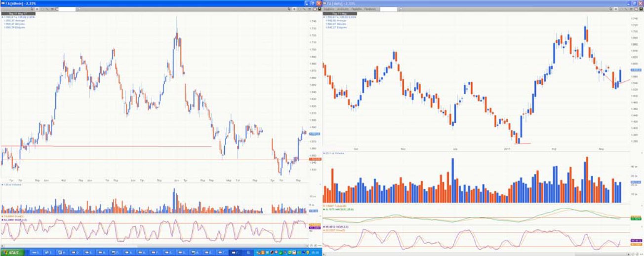Collapse the price legend in the 60min chart
This screenshot has width=644, height=256.
pos(2,17)
